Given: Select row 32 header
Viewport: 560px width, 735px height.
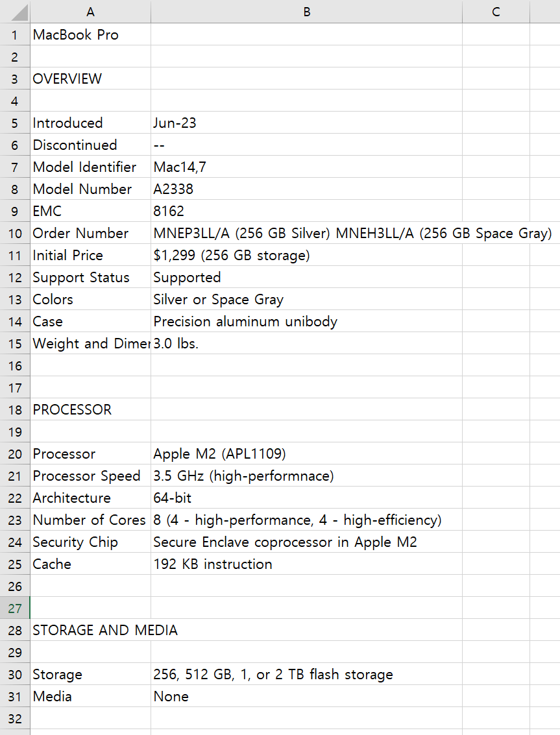Looking at the screenshot, I should coord(15,719).
